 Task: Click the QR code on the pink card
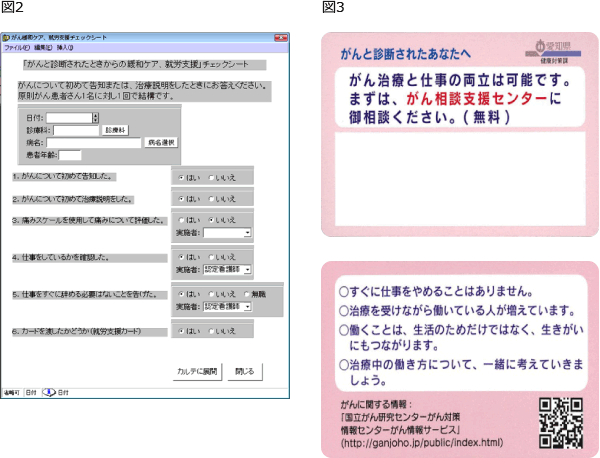[561, 423]
